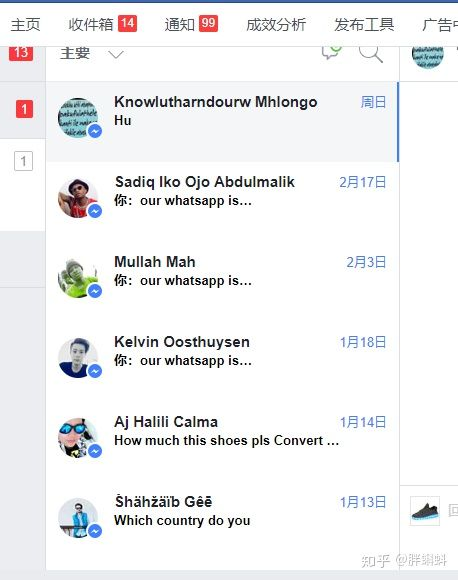Image resolution: width=458 pixels, height=580 pixels.
Task: Click Knowlutharndourw Mhlongo's profile avatar
Action: [x=78, y=118]
